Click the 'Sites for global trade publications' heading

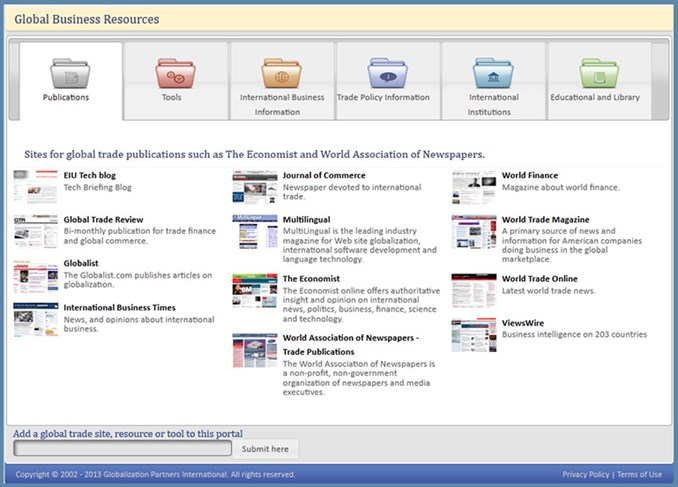point(254,154)
